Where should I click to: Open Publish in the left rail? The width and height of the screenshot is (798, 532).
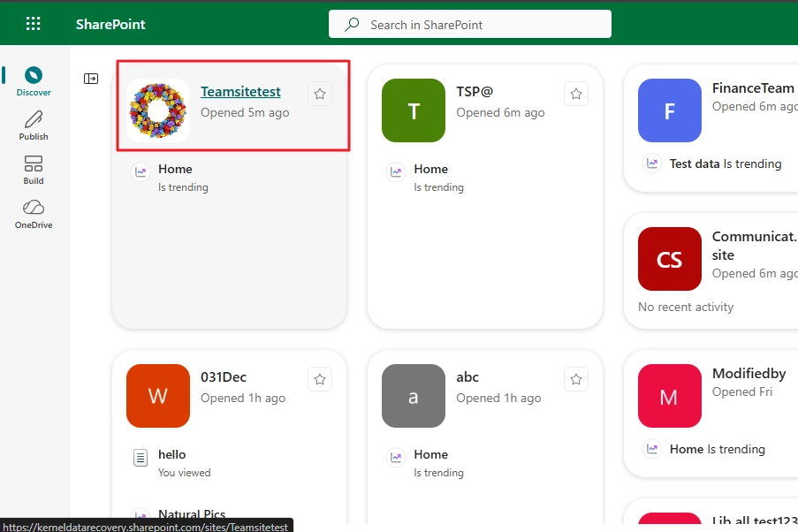(34, 125)
